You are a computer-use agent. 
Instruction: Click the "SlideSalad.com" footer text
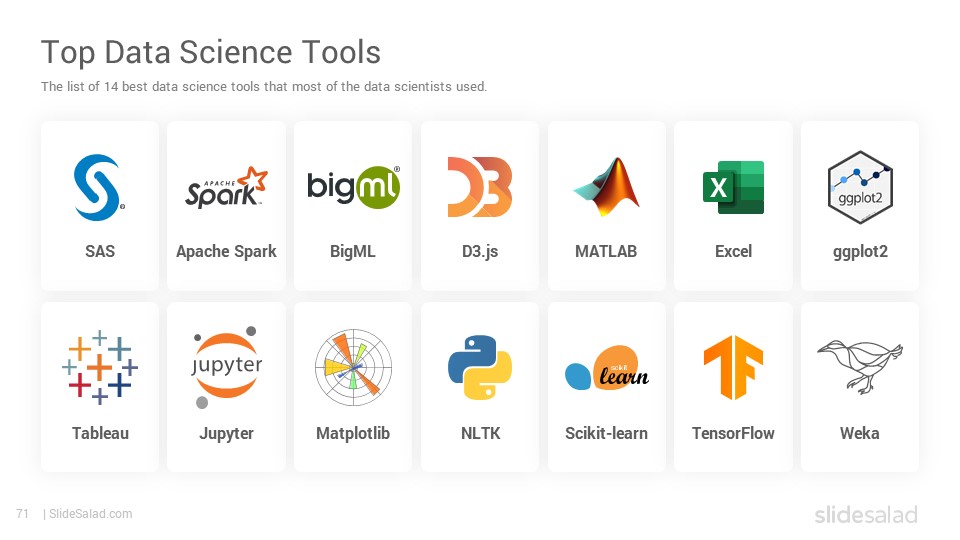pyautogui.click(x=91, y=514)
